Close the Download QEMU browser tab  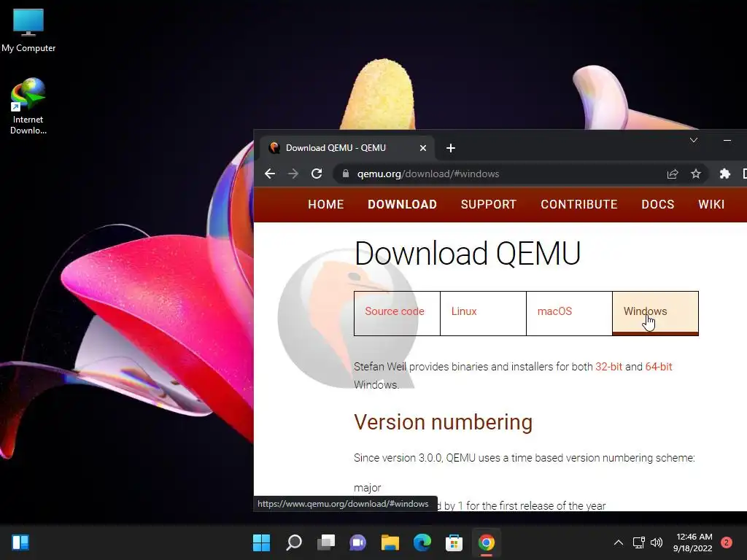[x=422, y=148]
